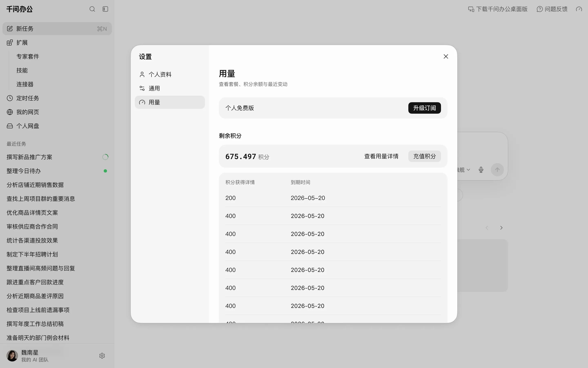Click expiry date in the 200 points row

(x=308, y=198)
